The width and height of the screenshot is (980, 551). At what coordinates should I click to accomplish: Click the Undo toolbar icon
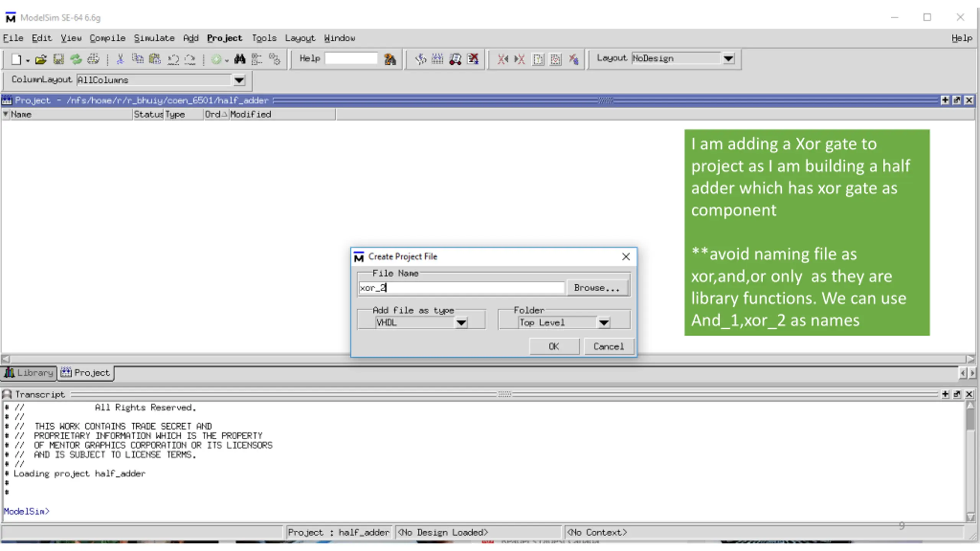click(173, 59)
